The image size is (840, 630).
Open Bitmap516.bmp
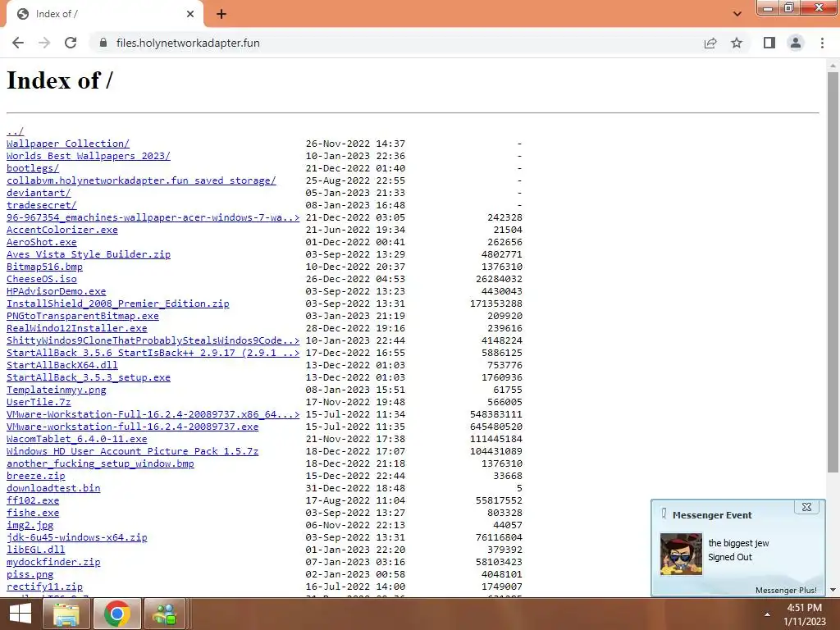pos(44,267)
